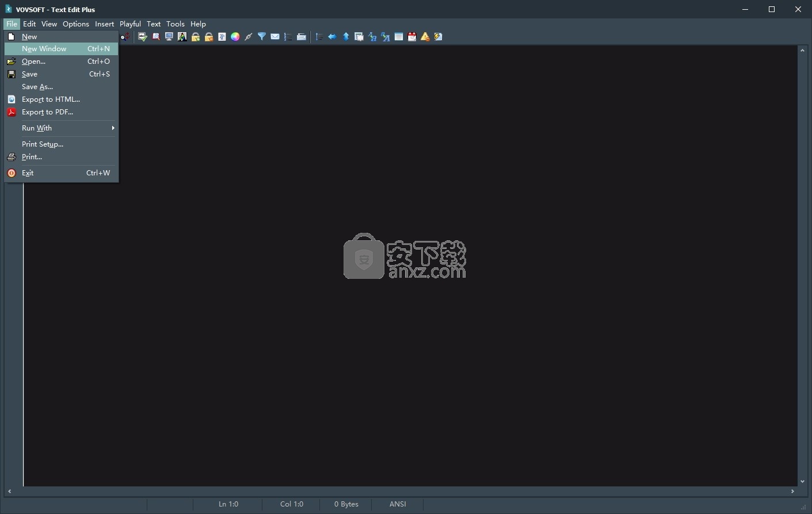Click the horizontal scrollbar right arrow
The height and width of the screenshot is (514, 812).
tap(792, 491)
